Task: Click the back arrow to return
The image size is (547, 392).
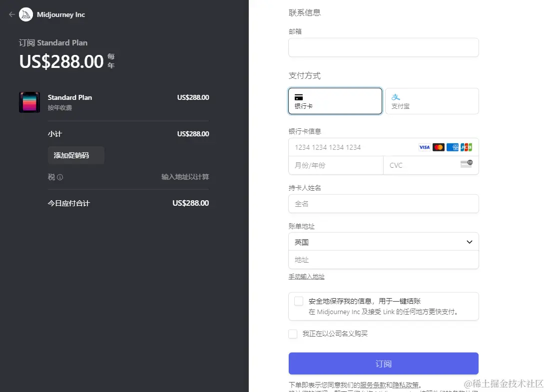Action: click(11, 14)
